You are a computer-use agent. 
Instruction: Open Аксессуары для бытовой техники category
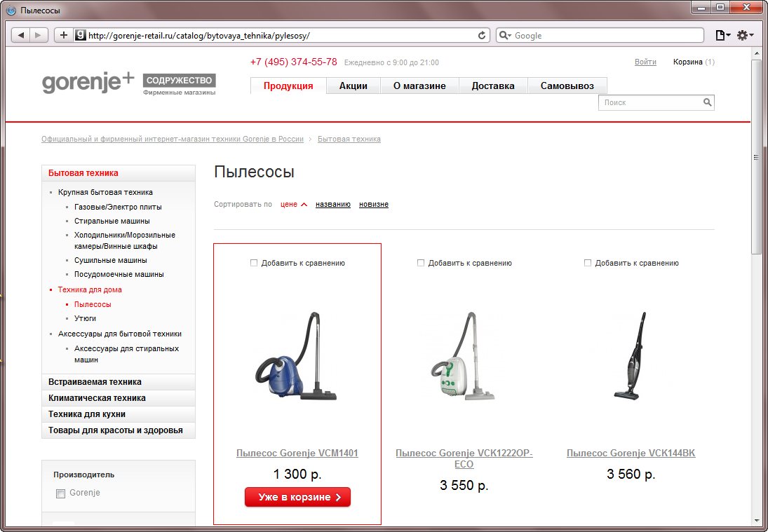pyautogui.click(x=119, y=334)
